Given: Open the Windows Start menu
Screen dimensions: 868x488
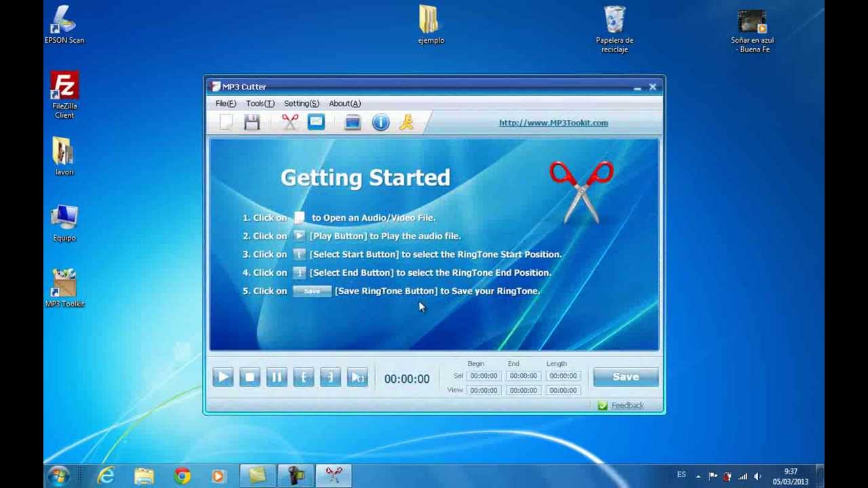Looking at the screenshot, I should click(58, 476).
